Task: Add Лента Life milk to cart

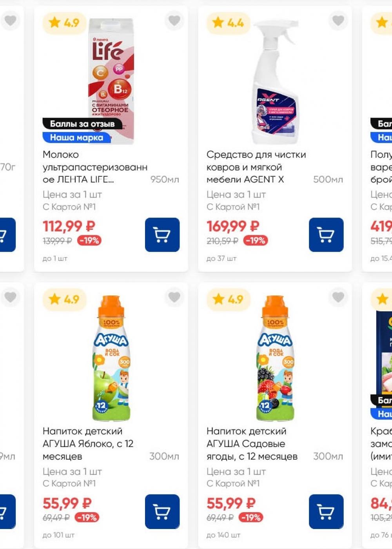Action: (x=162, y=235)
